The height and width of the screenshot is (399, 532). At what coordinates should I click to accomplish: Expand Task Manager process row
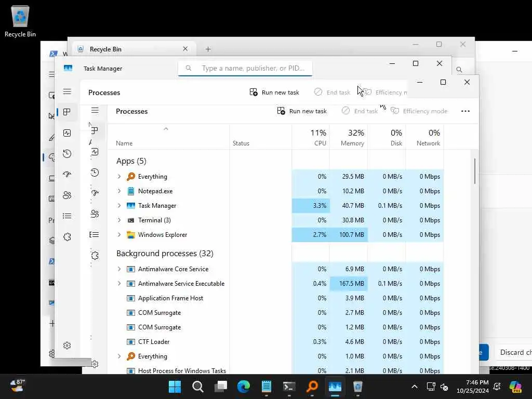click(x=119, y=206)
